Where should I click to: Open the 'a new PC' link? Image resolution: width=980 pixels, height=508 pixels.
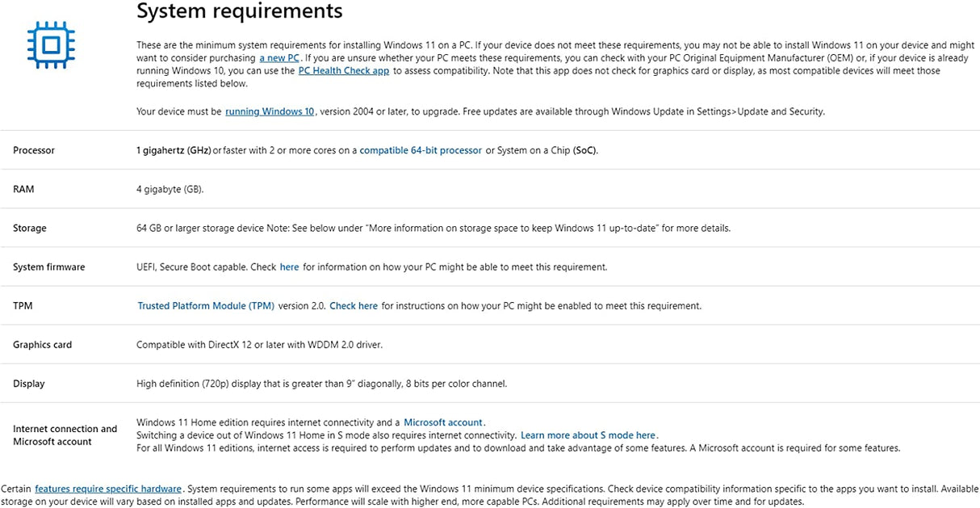(279, 58)
